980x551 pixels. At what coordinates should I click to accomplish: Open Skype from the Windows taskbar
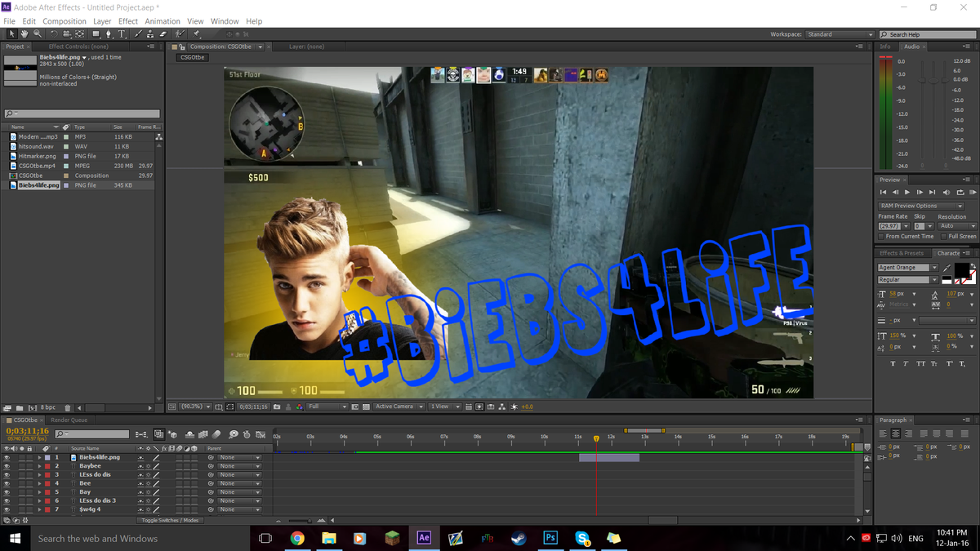coord(582,538)
